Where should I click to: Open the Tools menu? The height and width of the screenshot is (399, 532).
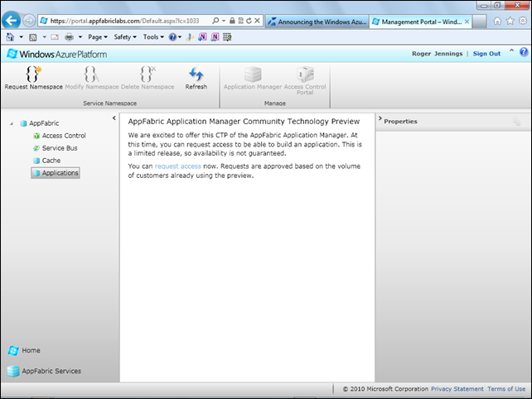(x=153, y=37)
